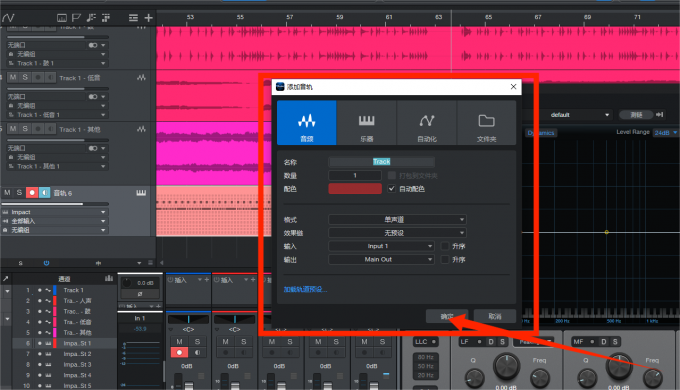This screenshot has height=390, width=680.
Task: Toggle the D button on MF band
Action: [604, 342]
